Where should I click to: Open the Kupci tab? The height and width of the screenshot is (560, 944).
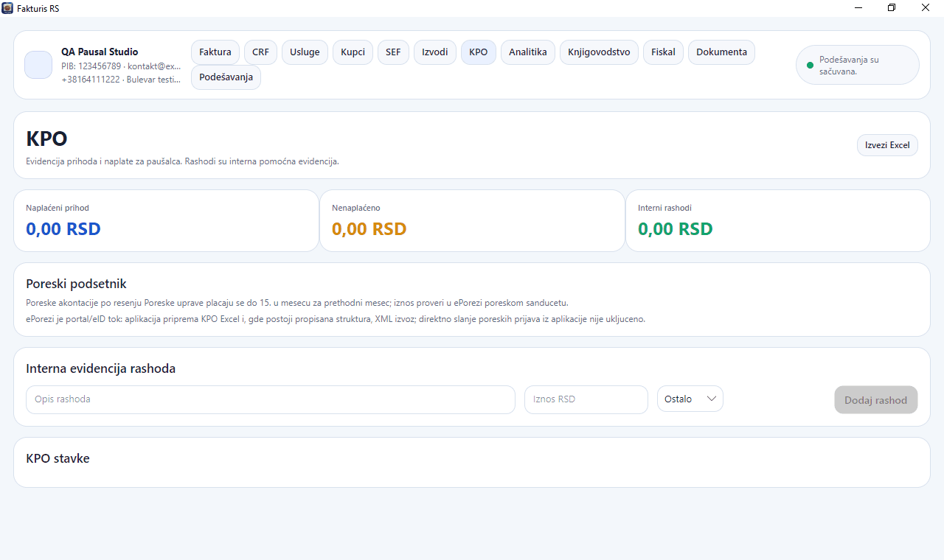tap(353, 52)
